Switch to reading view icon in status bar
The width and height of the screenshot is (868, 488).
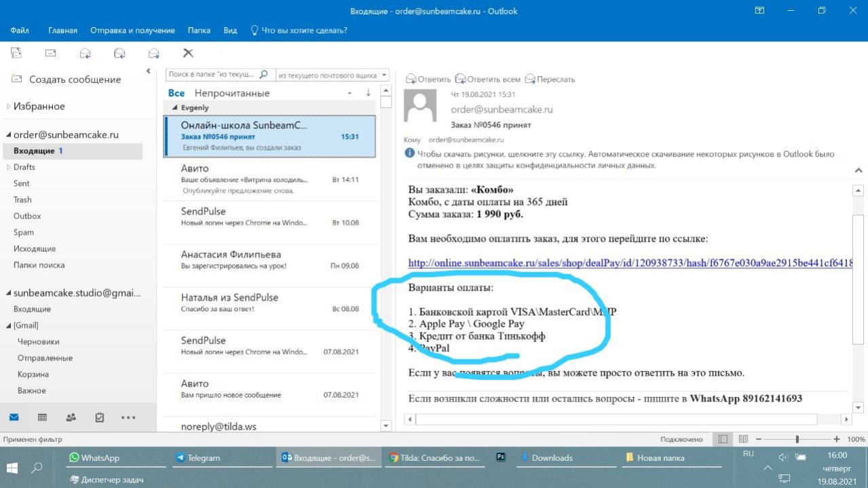[x=743, y=439]
